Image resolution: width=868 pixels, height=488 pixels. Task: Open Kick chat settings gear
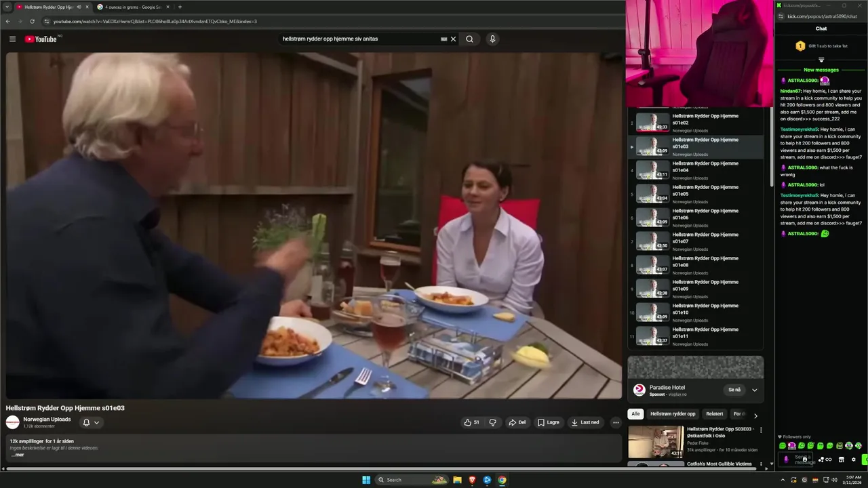[x=854, y=460]
